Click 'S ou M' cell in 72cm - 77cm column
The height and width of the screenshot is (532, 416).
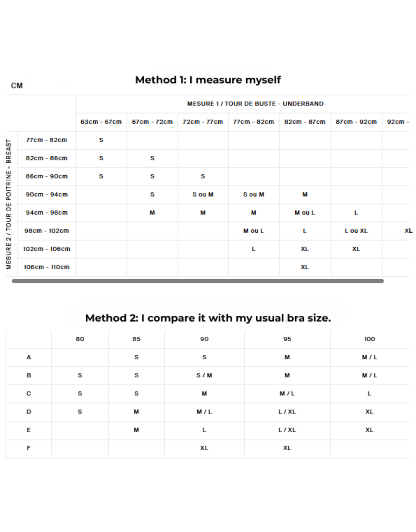[203, 195]
